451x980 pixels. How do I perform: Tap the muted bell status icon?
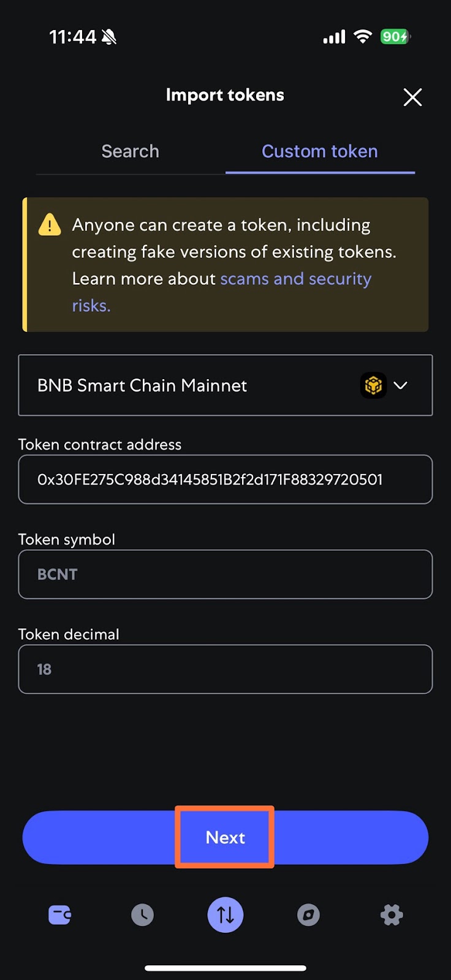109,37
